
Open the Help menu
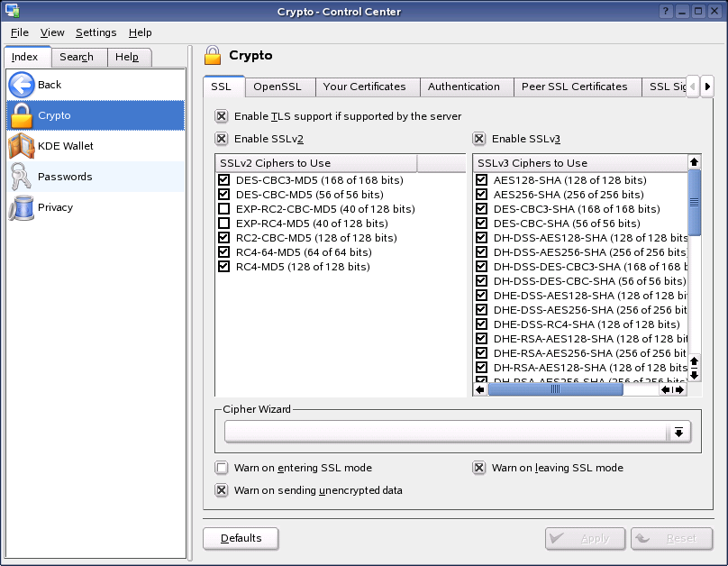(x=140, y=32)
